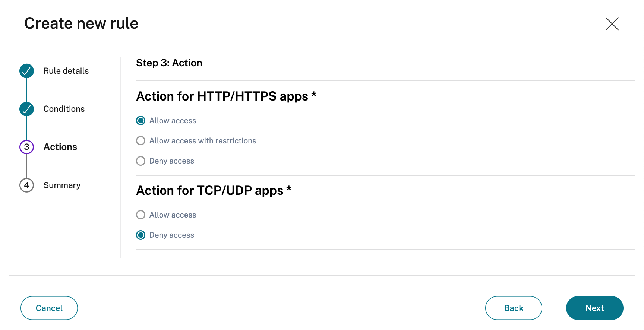
Task: Close the Create new rule dialog
Action: point(612,24)
